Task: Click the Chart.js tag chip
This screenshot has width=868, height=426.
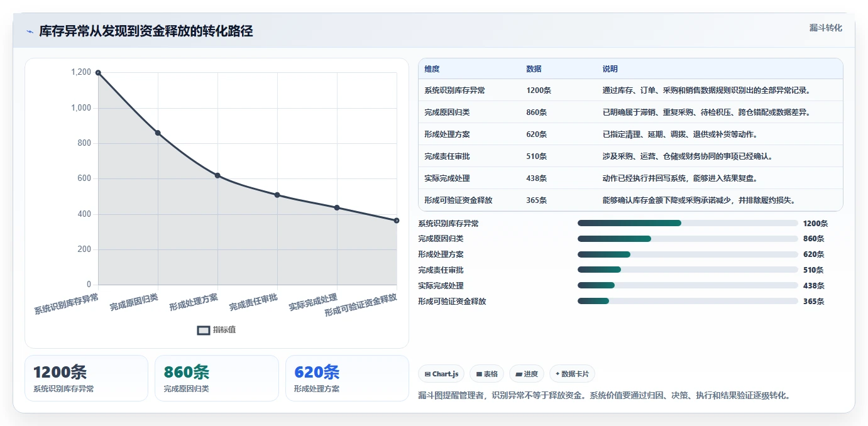Action: tap(441, 374)
